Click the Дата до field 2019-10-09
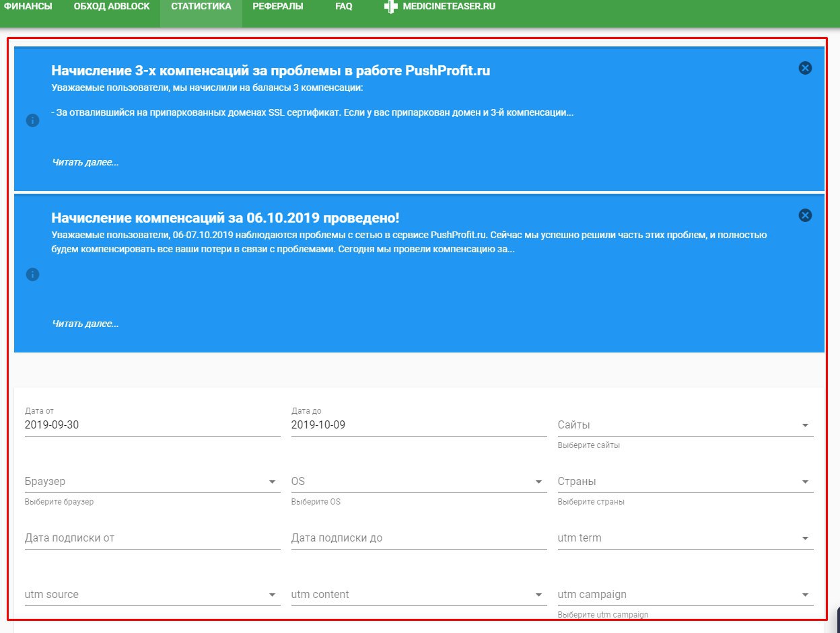 pyautogui.click(x=419, y=425)
